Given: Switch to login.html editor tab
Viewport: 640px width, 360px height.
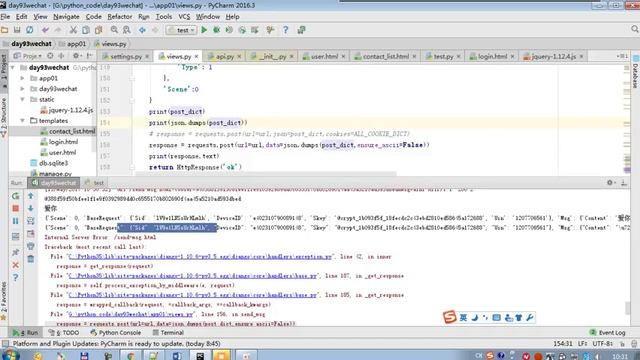Looking at the screenshot, I should click(491, 56).
